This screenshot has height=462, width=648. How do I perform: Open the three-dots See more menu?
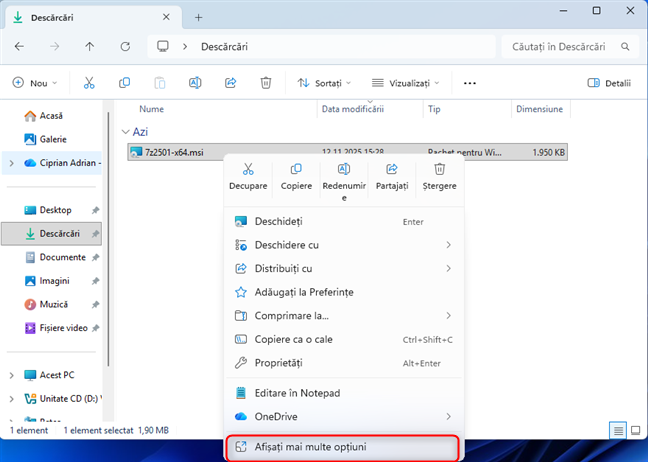[470, 83]
